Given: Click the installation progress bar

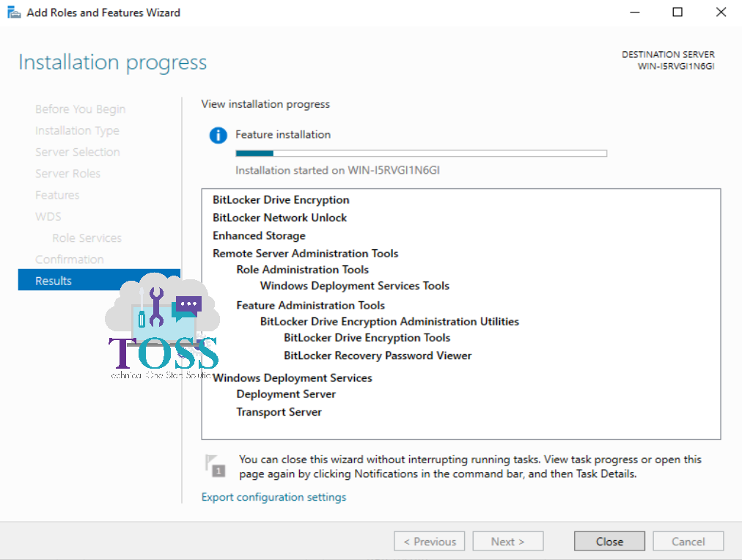Looking at the screenshot, I should click(421, 153).
